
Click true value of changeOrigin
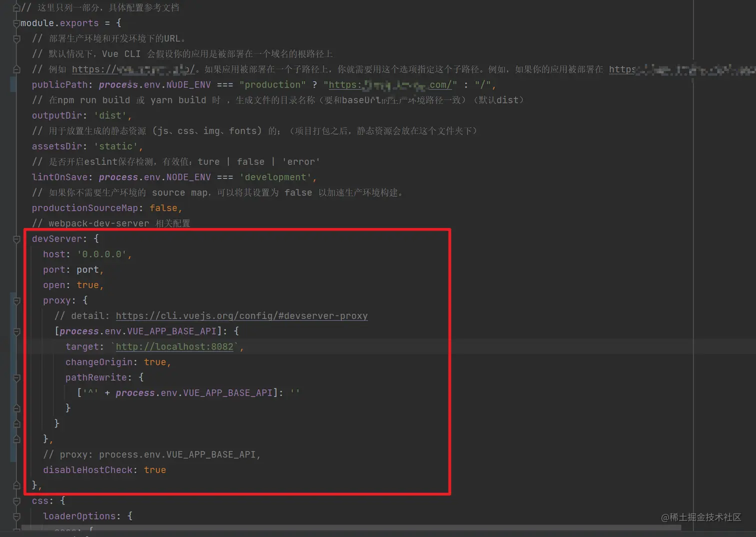pyautogui.click(x=155, y=362)
